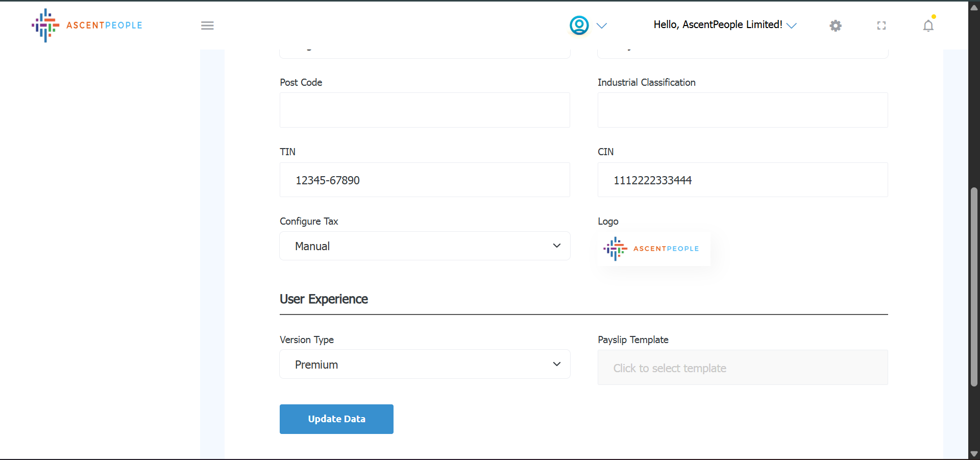Viewport: 980px width, 460px height.
Task: Open the Hello, AscentPeople Limited! menu
Action: coord(724,25)
